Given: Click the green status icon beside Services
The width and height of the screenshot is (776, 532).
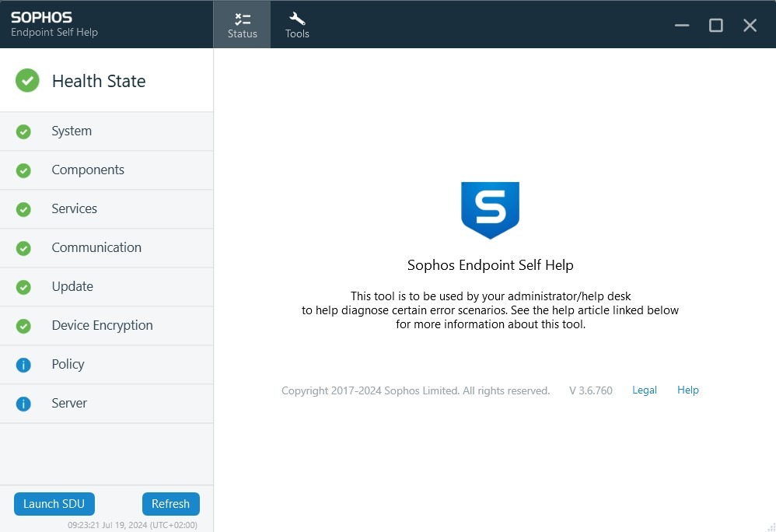Looking at the screenshot, I should click(x=23, y=208).
